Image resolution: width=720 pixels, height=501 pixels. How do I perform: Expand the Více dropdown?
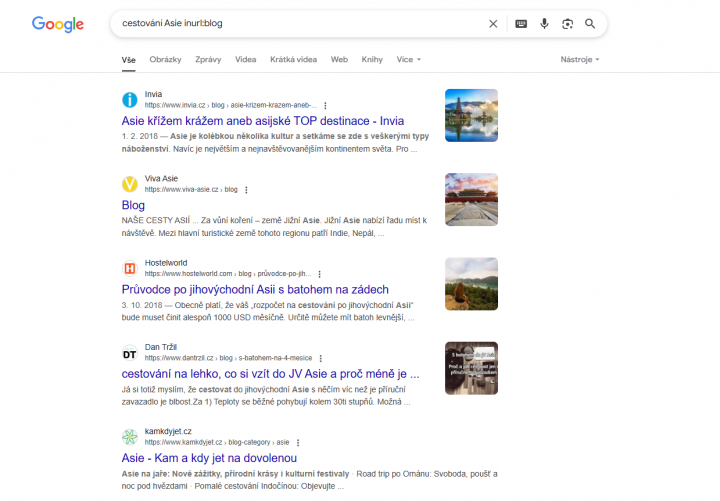409,60
